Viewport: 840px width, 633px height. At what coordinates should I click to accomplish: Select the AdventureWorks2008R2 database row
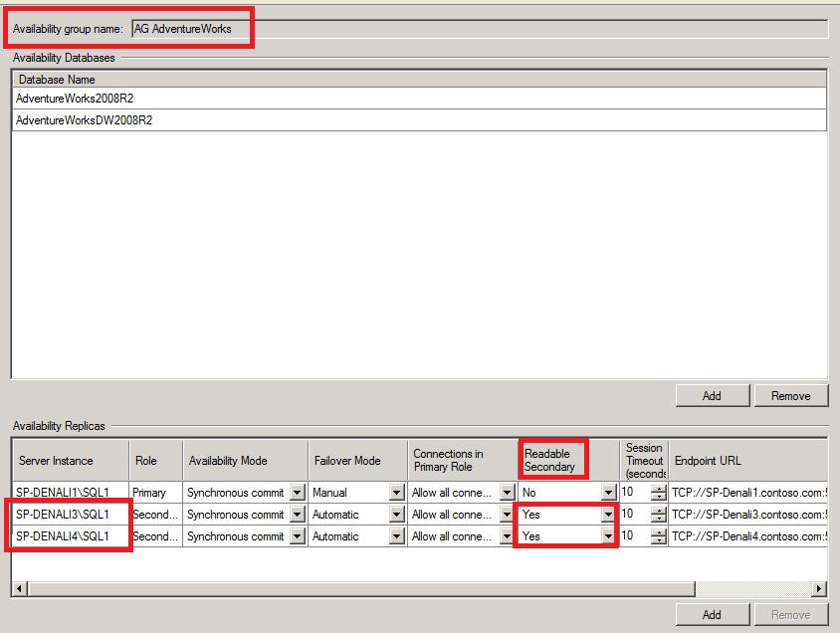tap(419, 99)
